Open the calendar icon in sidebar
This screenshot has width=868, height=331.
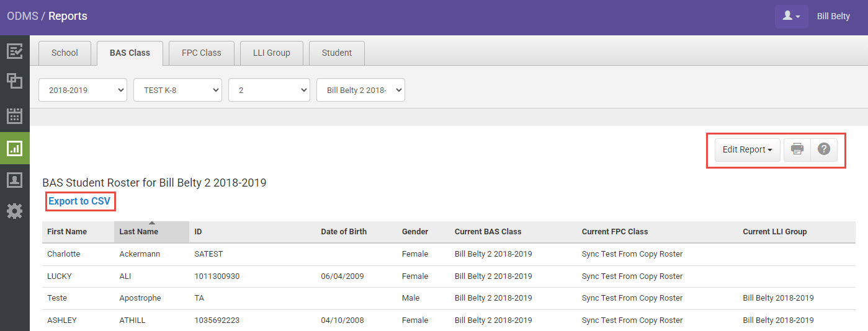14,115
